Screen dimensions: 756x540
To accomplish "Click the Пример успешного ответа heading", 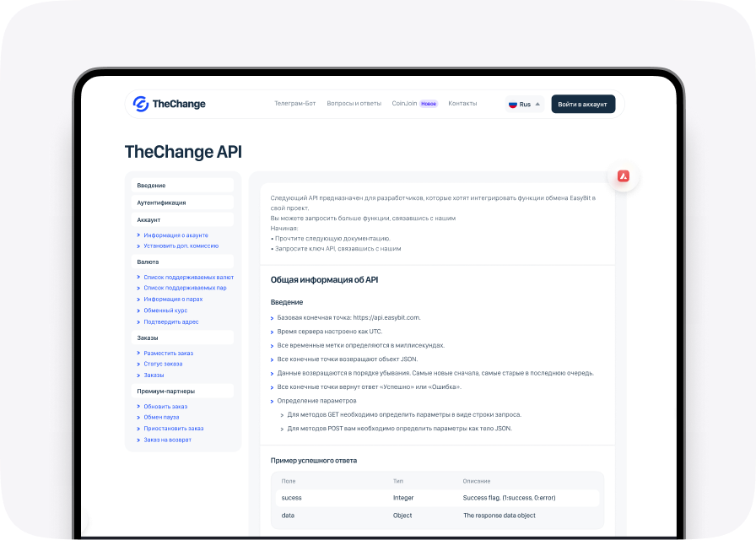I will click(x=314, y=461).
